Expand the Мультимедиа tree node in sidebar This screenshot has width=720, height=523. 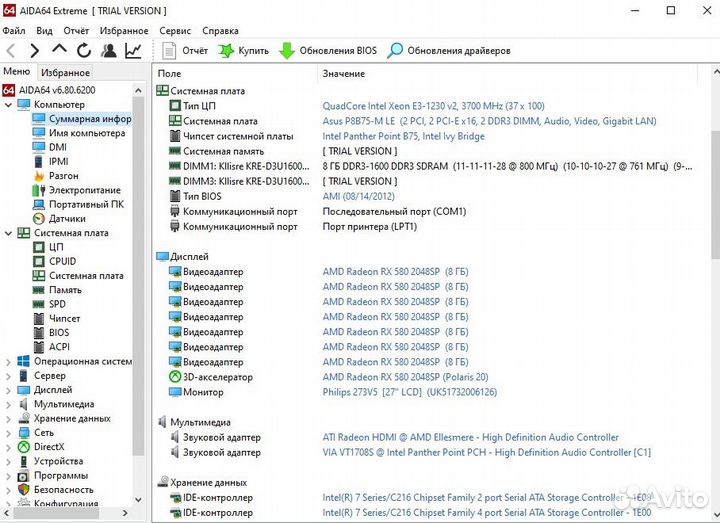tap(8, 405)
